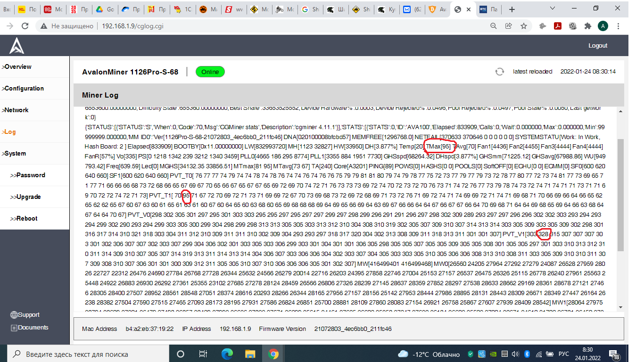Click the refresh icon beside latest reloaded
The image size is (644, 362).
[x=499, y=72]
